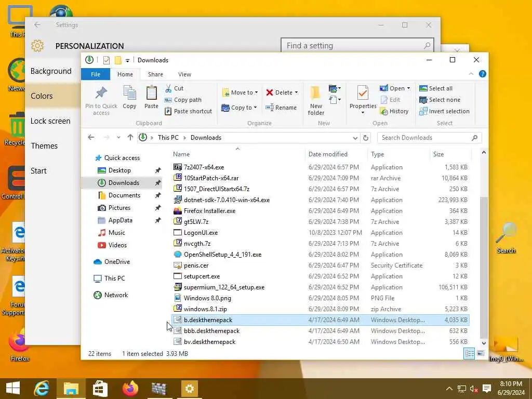Image resolution: width=532 pixels, height=399 pixels.
Task: Navigate back in File Explorer
Action: (91, 137)
